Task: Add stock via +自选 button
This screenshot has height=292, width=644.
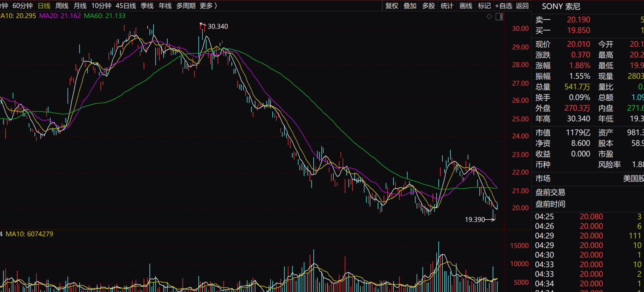Action: (504, 6)
